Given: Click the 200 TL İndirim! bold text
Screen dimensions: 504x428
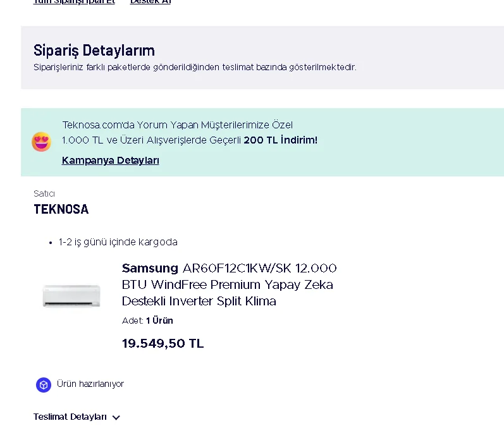Looking at the screenshot, I should click(280, 140).
